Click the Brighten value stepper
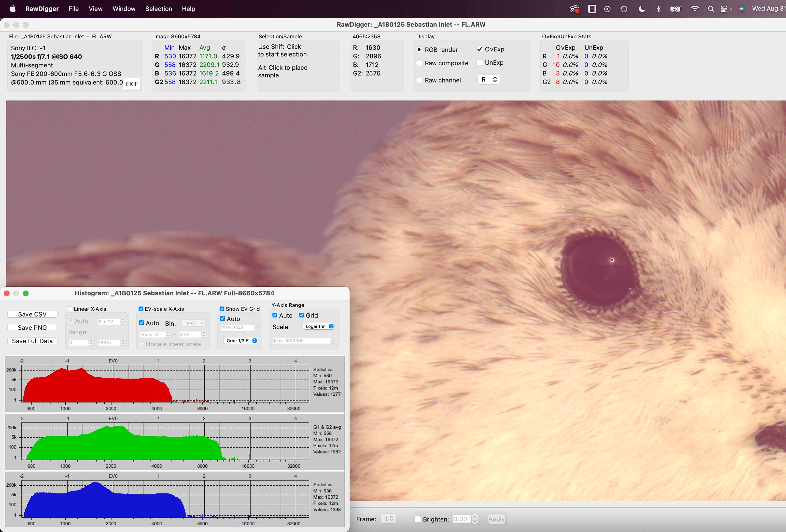The height and width of the screenshot is (532, 786). 475,519
